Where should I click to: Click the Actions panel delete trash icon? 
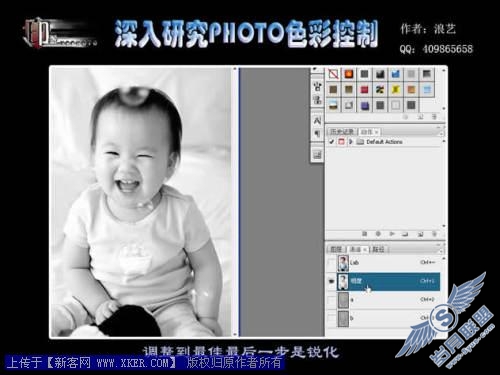(x=434, y=234)
